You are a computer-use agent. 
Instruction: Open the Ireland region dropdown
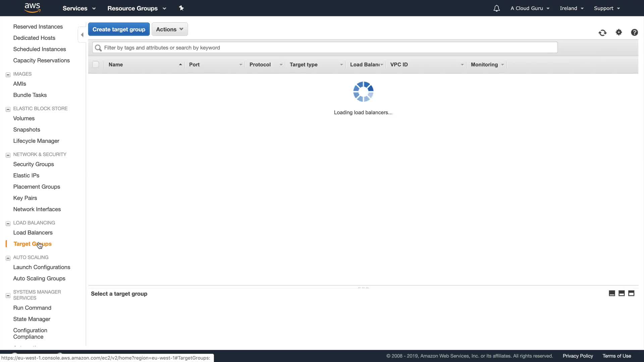pos(572,8)
